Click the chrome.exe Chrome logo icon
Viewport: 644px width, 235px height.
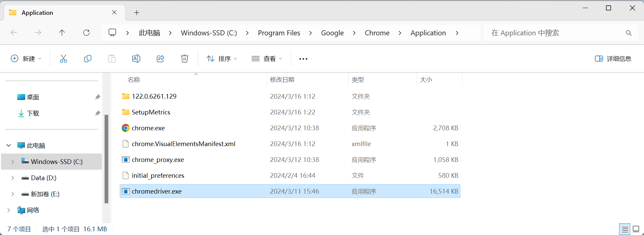[x=125, y=128]
